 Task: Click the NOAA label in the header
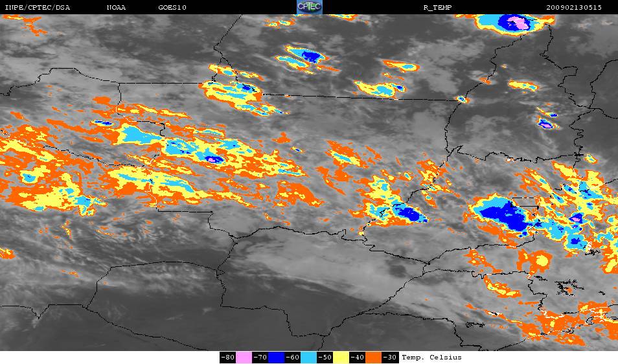(116, 7)
